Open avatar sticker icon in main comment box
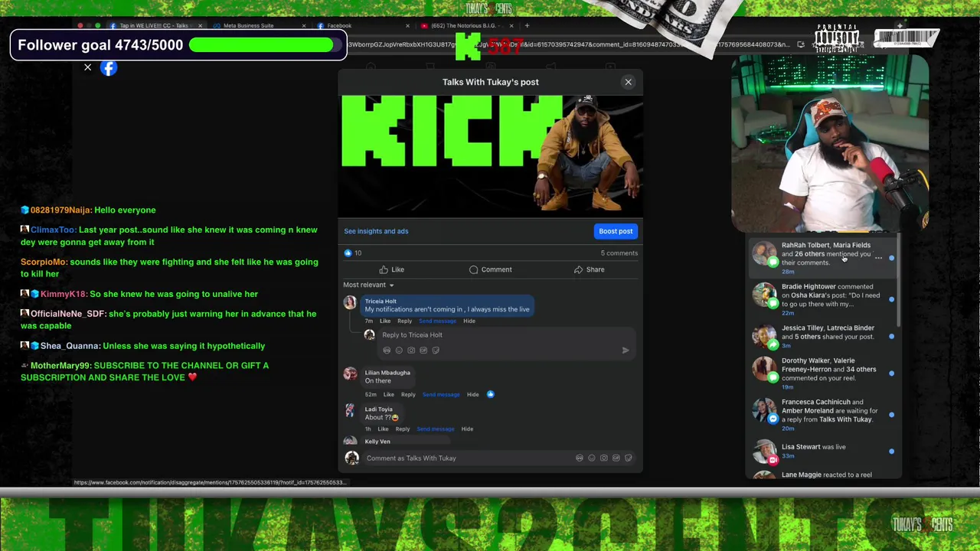 click(580, 458)
